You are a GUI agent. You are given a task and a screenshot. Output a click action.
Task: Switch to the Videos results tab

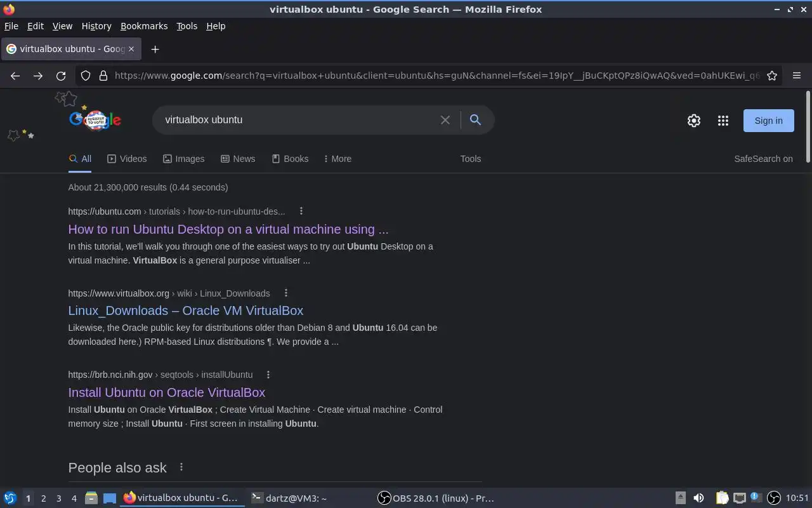(x=127, y=159)
